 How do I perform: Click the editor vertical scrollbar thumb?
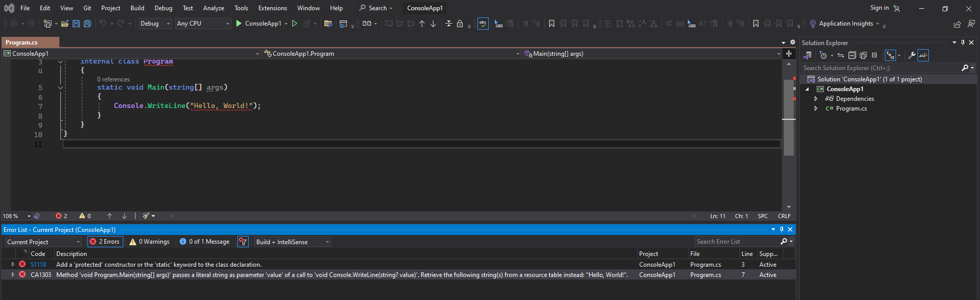tap(789, 117)
